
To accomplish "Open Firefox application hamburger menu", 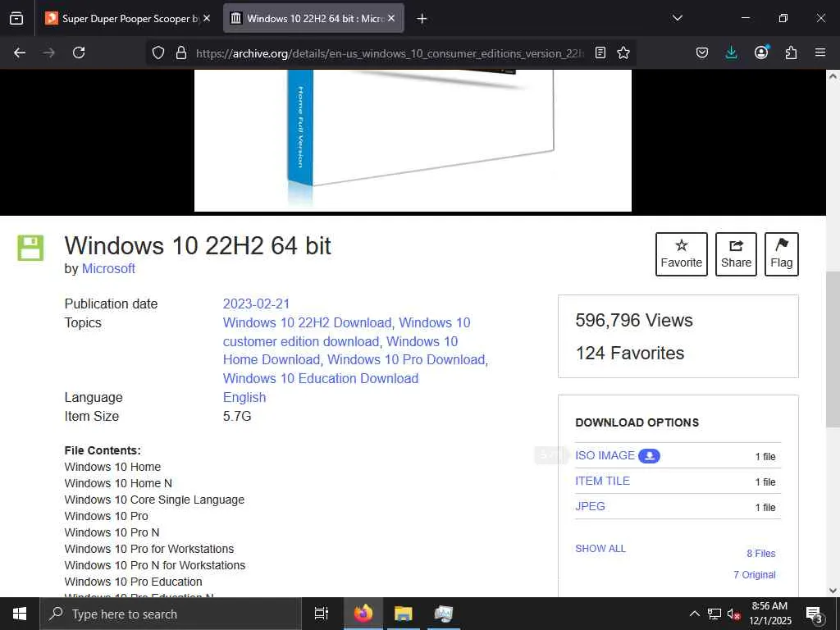I will pos(820,52).
